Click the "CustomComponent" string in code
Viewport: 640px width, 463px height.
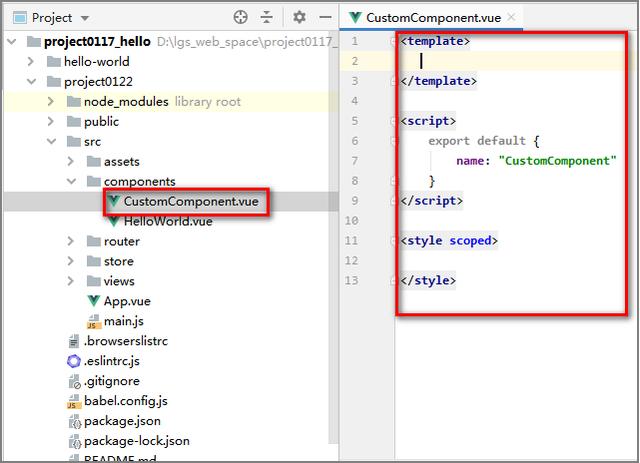(x=557, y=161)
